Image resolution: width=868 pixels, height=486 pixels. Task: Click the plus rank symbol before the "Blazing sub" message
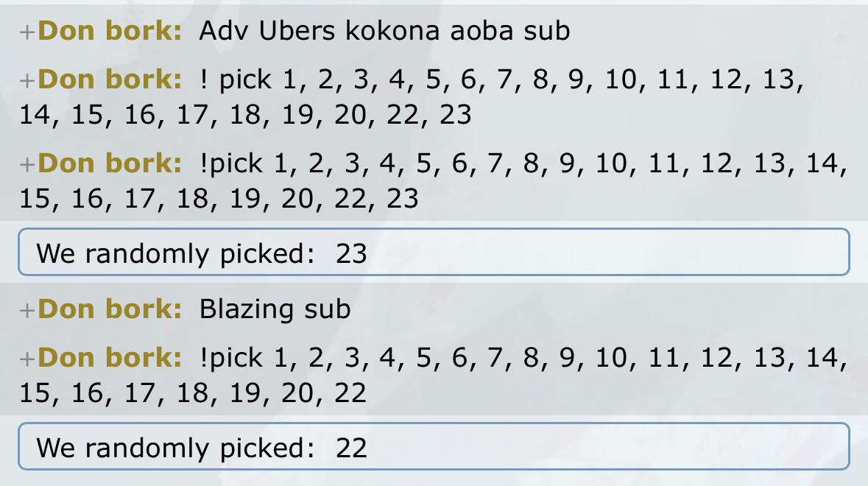27,311
